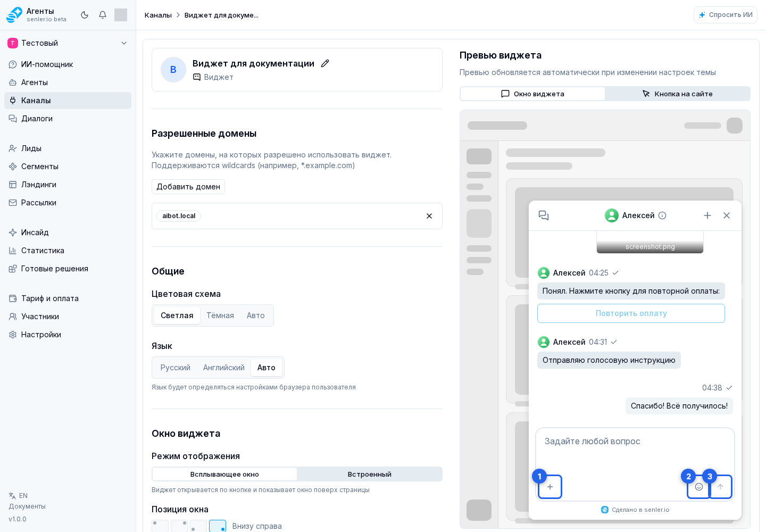The height and width of the screenshot is (532, 766).
Task: Edit widget name with the pencil icon
Action: [x=325, y=63]
